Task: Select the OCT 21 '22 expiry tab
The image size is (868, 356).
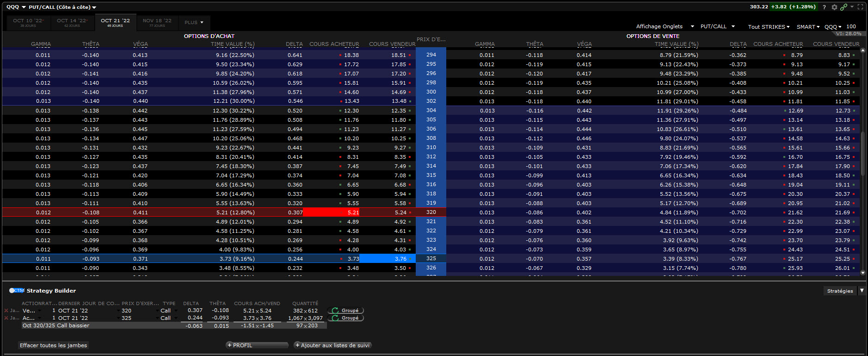Action: tap(115, 22)
